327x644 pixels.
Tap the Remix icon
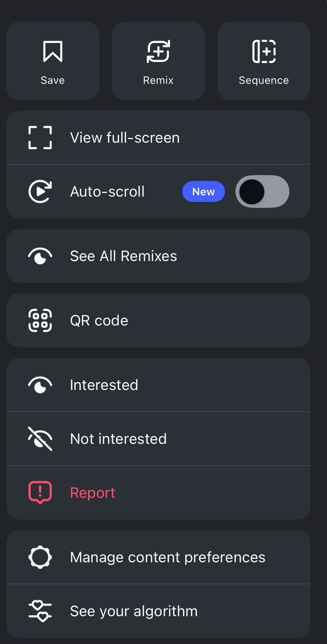pos(158,51)
